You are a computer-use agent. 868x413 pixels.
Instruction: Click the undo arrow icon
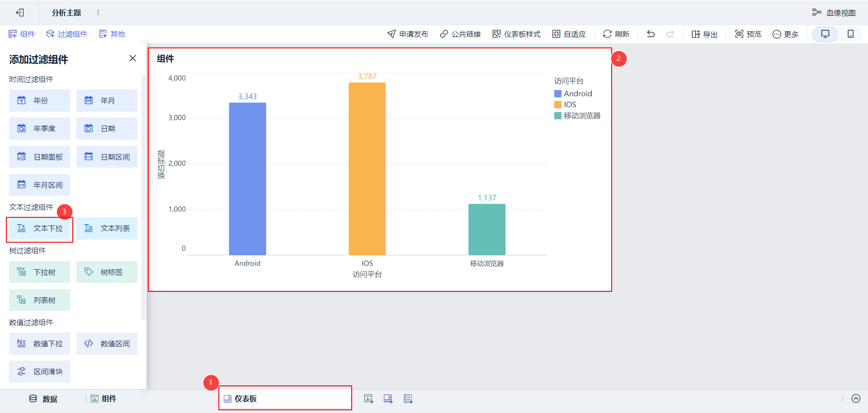(651, 34)
